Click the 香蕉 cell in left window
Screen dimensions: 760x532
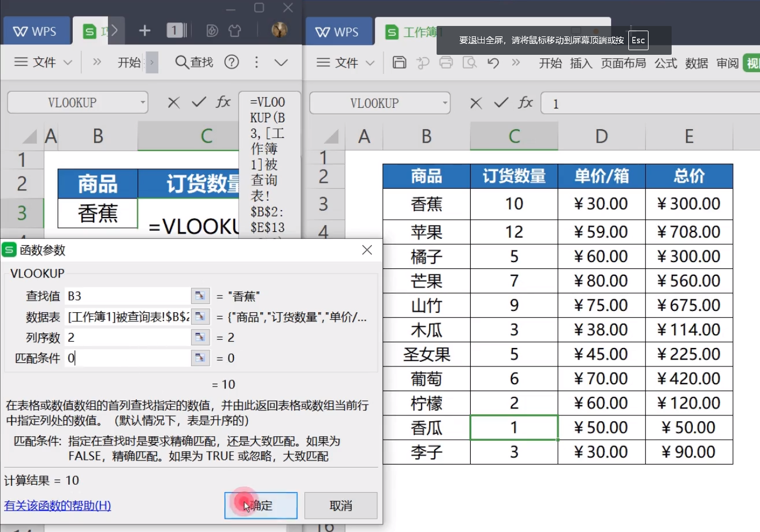(x=98, y=213)
